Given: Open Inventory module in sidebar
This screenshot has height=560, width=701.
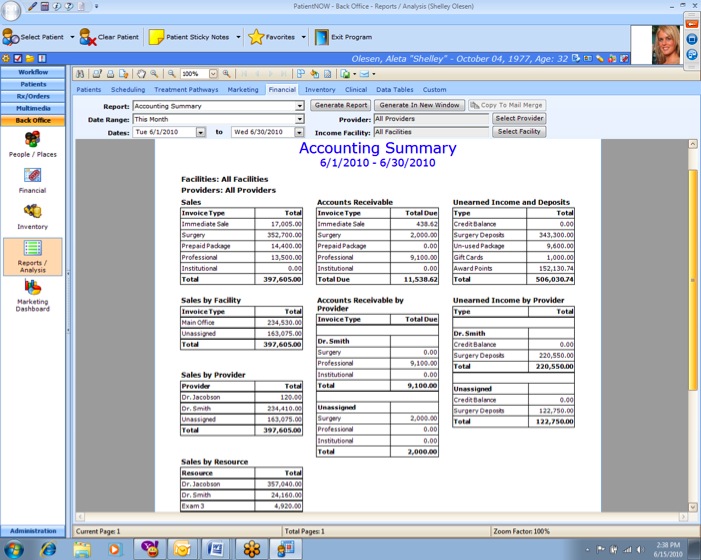Looking at the screenshot, I should (33, 217).
